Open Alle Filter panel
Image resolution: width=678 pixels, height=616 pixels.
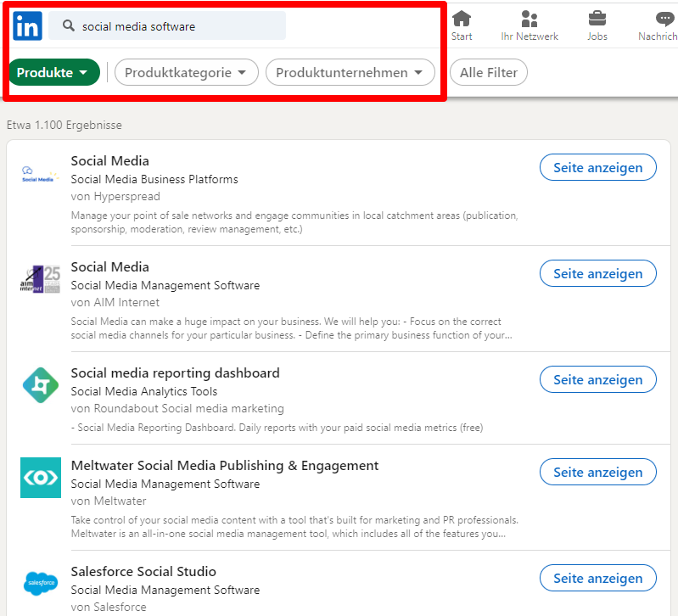click(489, 72)
